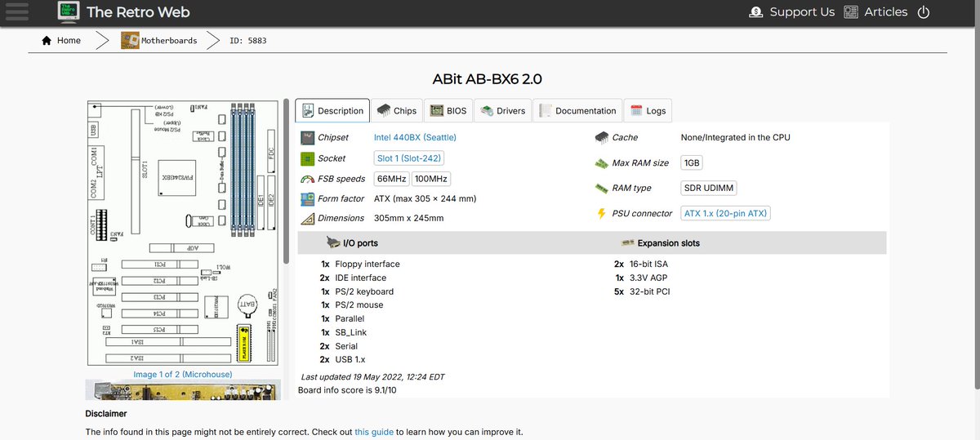Click the ID: 5883 breadcrumb text
The height and width of the screenshot is (440, 980).
[x=247, y=40]
